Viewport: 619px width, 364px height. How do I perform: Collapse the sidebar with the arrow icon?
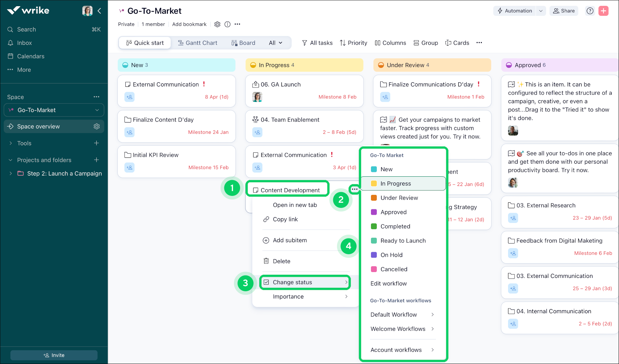tap(99, 11)
